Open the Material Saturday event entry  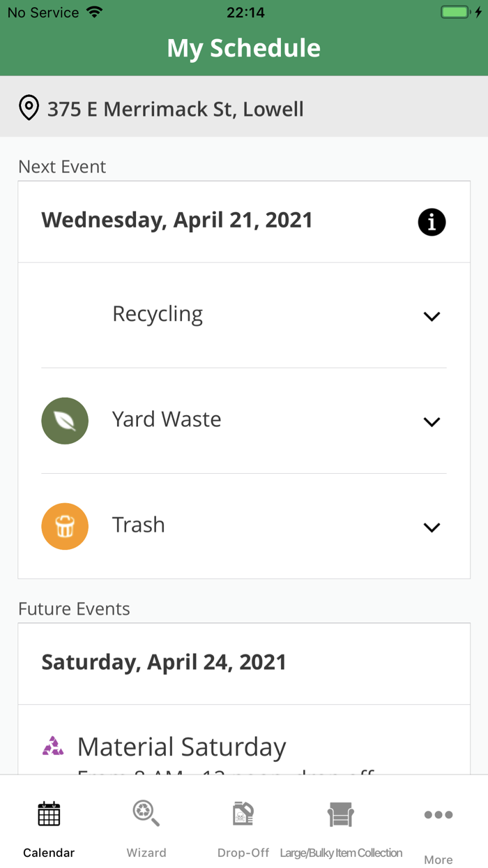[x=181, y=746]
